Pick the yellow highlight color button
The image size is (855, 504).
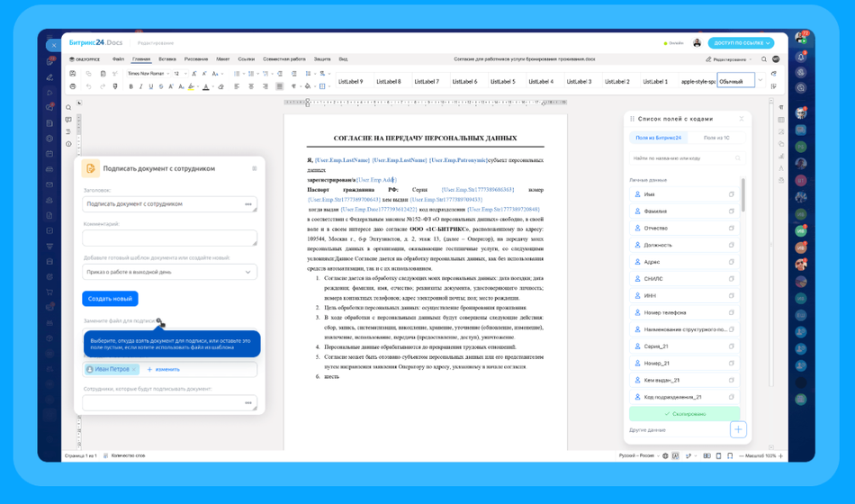pyautogui.click(x=191, y=86)
